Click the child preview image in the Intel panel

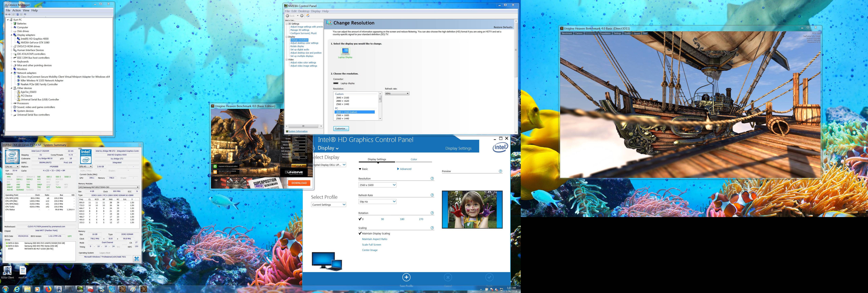[472, 209]
